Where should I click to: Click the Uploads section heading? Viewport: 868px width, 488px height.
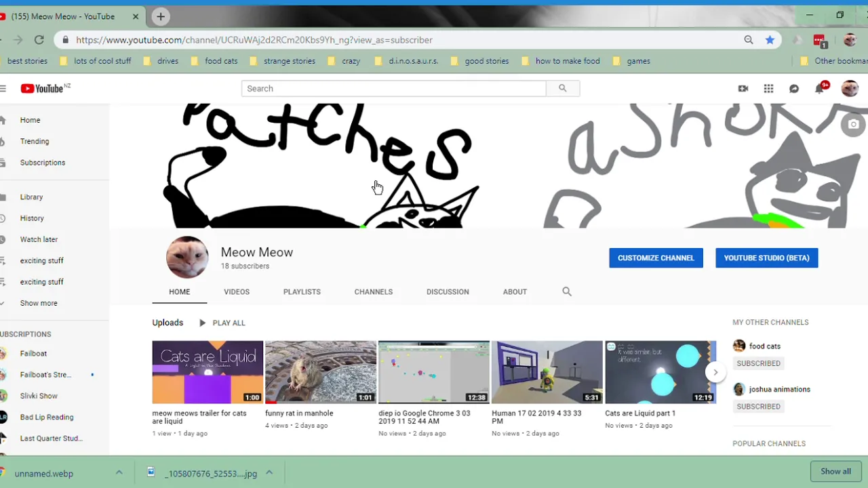[x=167, y=323]
